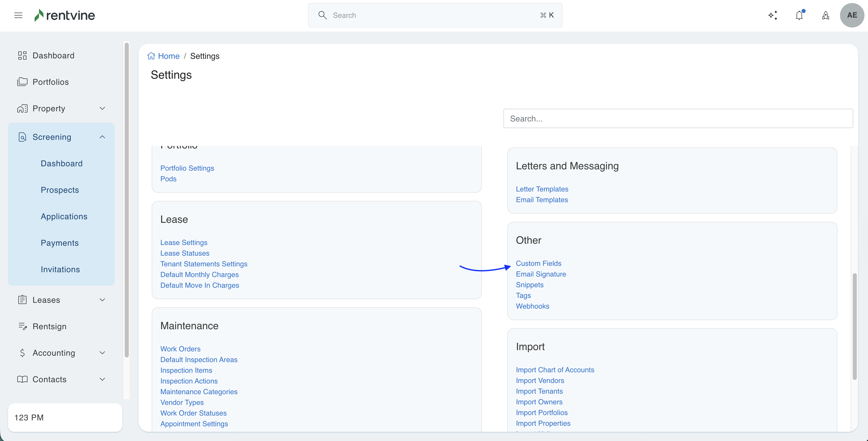Open Portfolios from the sidebar
This screenshot has height=441, width=868.
[x=51, y=82]
